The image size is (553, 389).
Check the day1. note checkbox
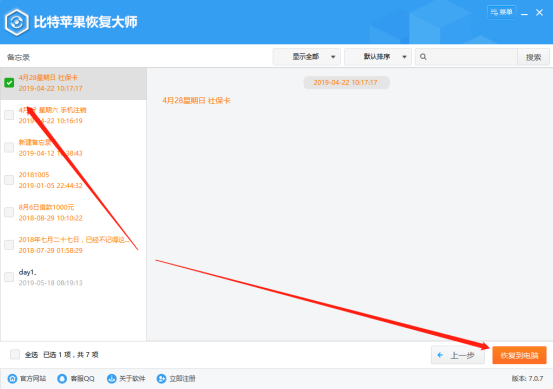[x=9, y=277]
